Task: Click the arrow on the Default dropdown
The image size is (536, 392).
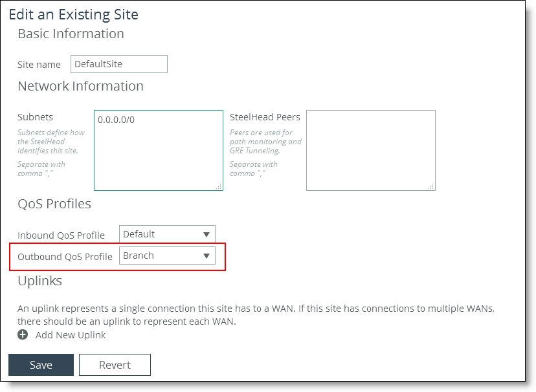Action: pos(206,235)
